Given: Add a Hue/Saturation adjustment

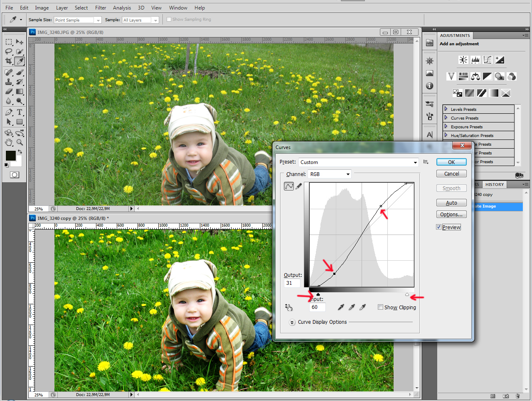Looking at the screenshot, I should (x=463, y=76).
